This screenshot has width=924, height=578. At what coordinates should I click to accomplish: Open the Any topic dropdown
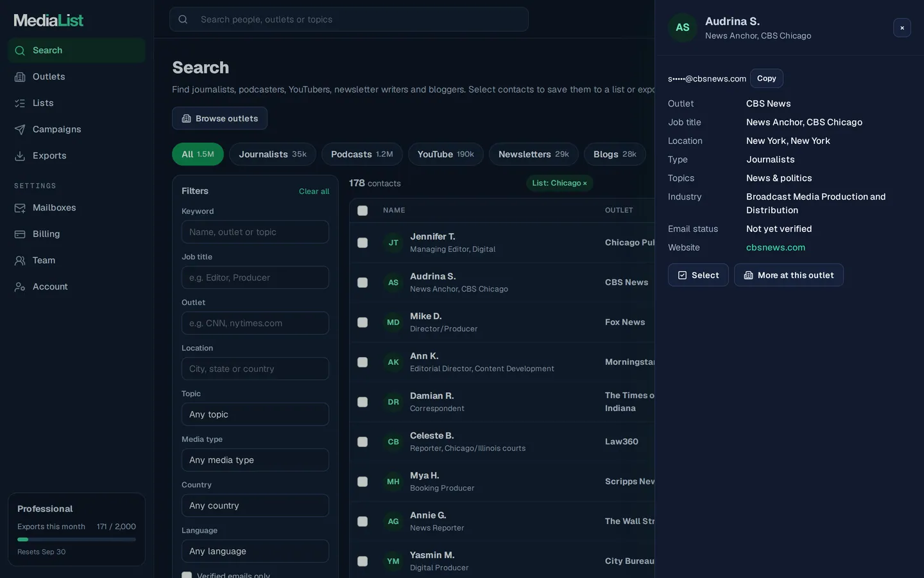tap(255, 414)
